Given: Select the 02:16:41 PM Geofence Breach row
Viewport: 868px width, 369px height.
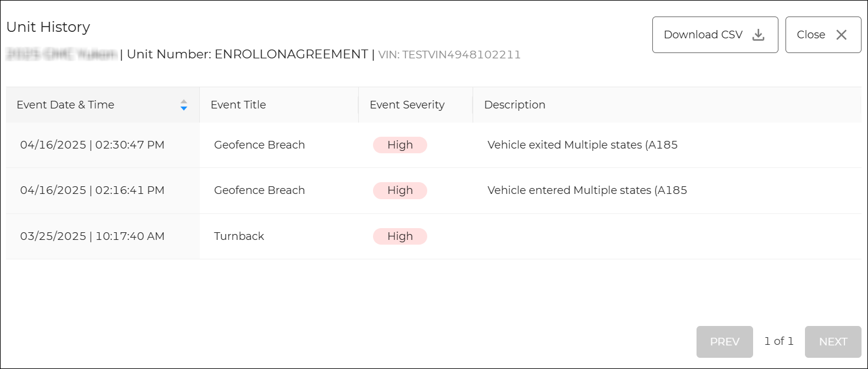Looking at the screenshot, I should pos(259,190).
